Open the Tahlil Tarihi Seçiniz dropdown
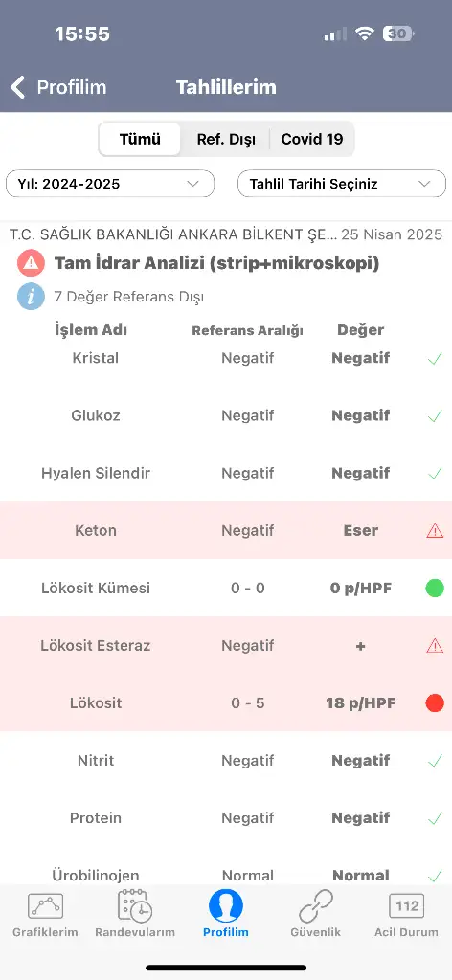This screenshot has width=452, height=980. pyautogui.click(x=342, y=184)
